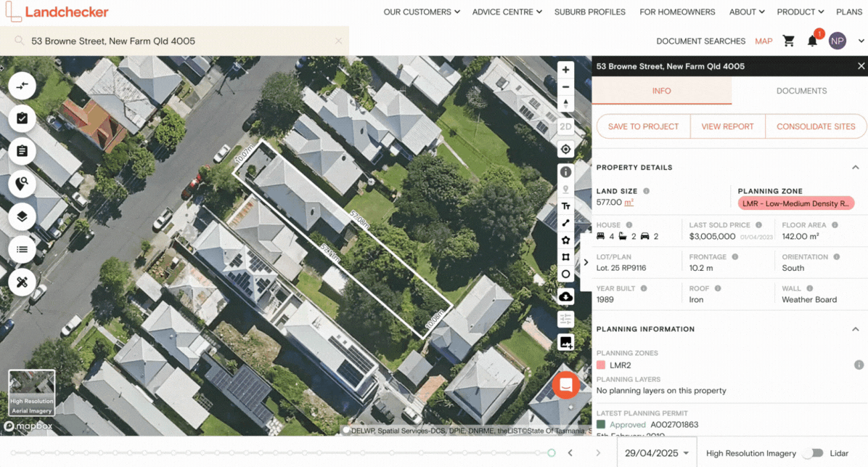The width and height of the screenshot is (868, 467).
Task: Open the 29/04/2025 imagery date dropdown
Action: click(x=657, y=453)
